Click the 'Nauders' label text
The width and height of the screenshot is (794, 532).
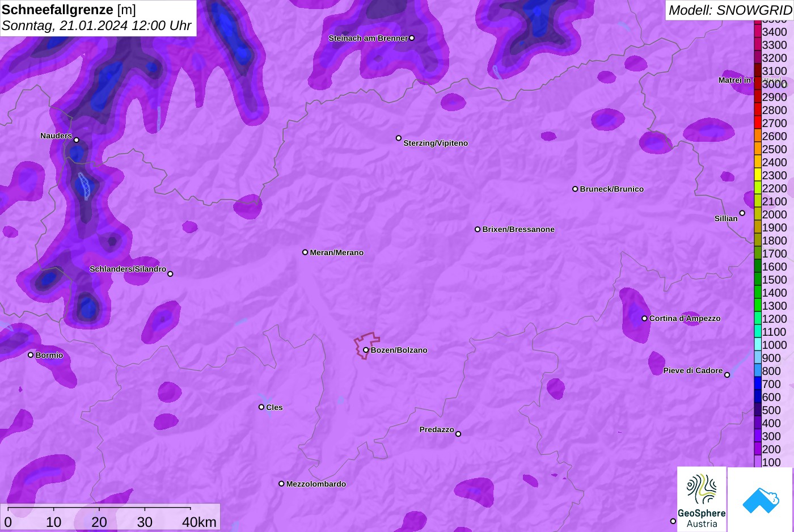[x=56, y=136]
